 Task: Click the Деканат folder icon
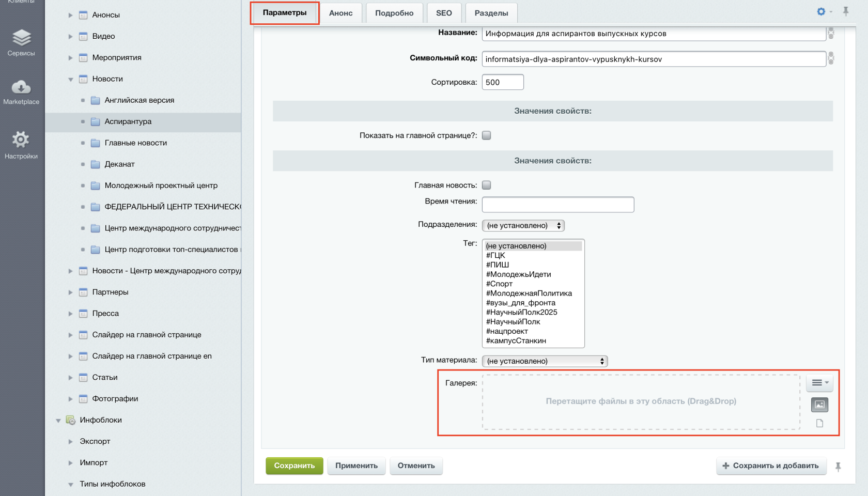(96, 164)
